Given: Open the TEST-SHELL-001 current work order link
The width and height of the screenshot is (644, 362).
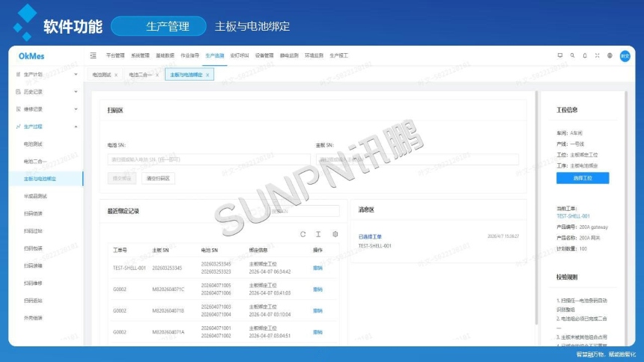Looking at the screenshot, I should 573,216.
